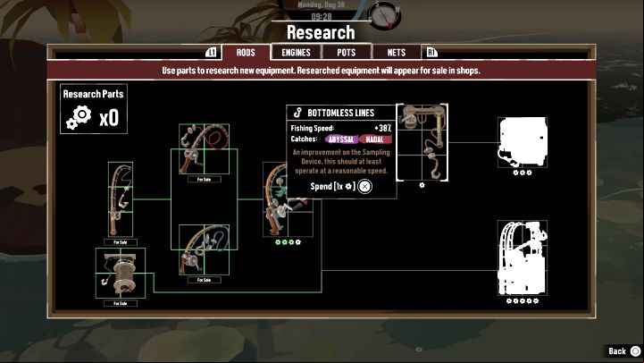Select the locked three-part silhouette item
The height and width of the screenshot is (363, 644).
(523, 142)
